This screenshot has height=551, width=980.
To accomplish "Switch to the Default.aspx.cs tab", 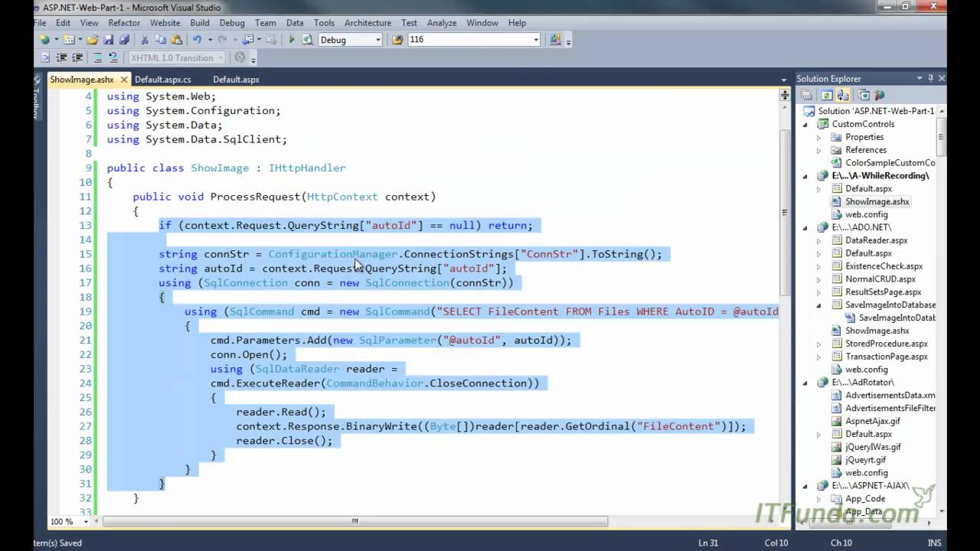I will coord(163,80).
